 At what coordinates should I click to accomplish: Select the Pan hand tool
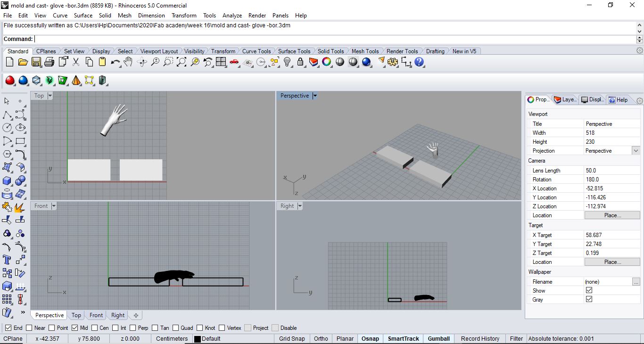coord(128,62)
